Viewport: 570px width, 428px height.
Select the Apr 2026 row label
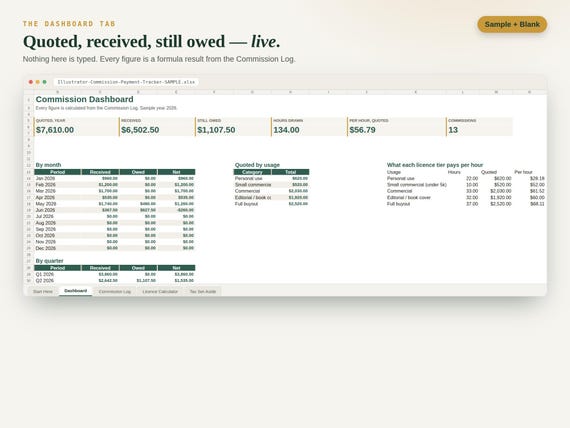(45, 197)
